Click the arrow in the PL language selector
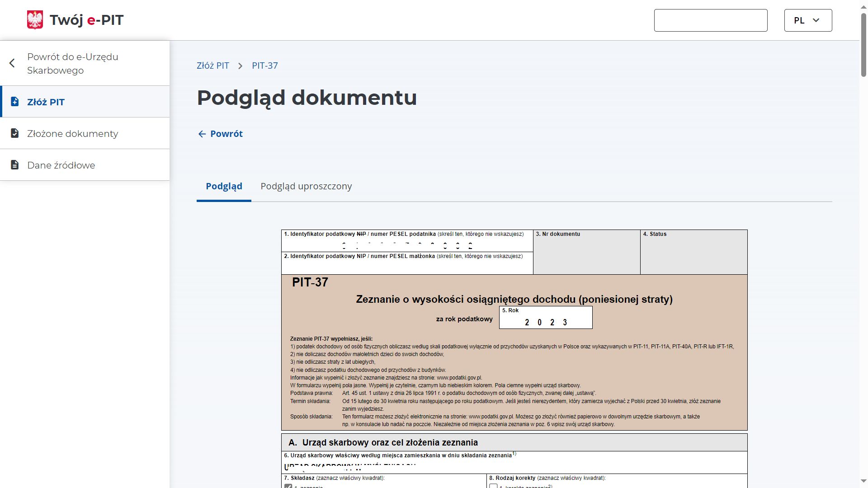This screenshot has width=868, height=488. click(816, 20)
